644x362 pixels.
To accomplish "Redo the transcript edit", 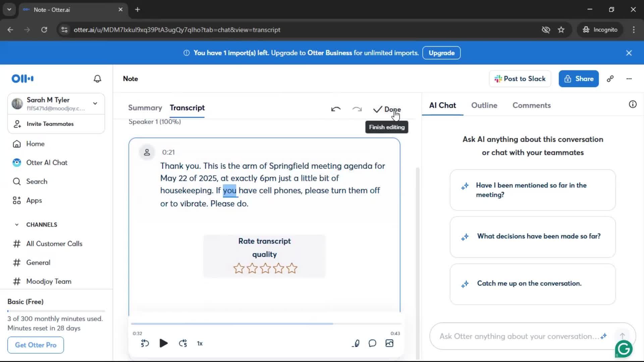I will click(357, 109).
